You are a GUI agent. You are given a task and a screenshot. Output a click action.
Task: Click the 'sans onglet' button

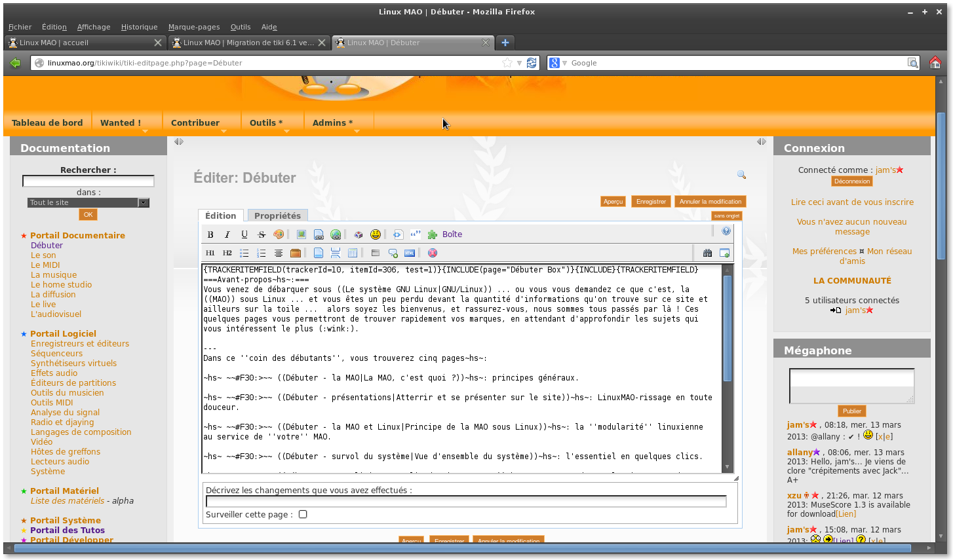(x=727, y=215)
